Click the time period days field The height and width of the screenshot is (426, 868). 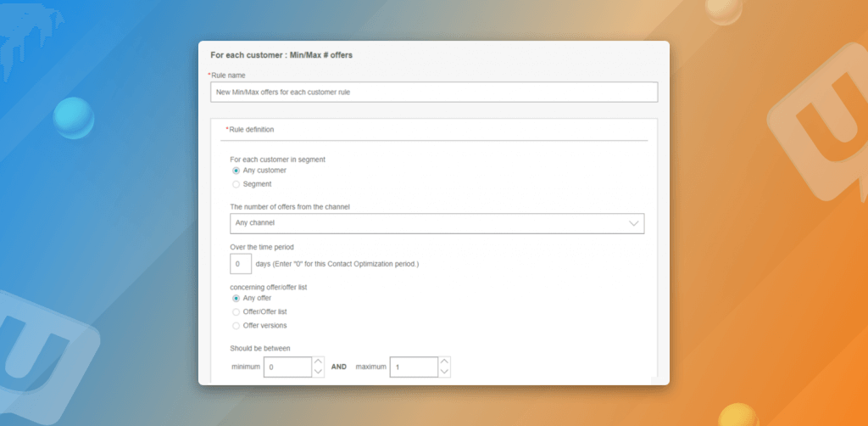(x=241, y=264)
